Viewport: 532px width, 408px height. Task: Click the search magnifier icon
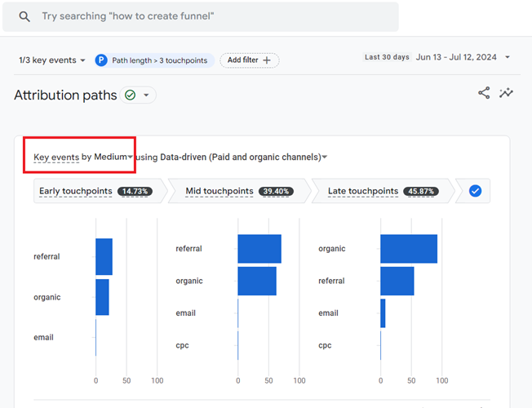pyautogui.click(x=24, y=16)
